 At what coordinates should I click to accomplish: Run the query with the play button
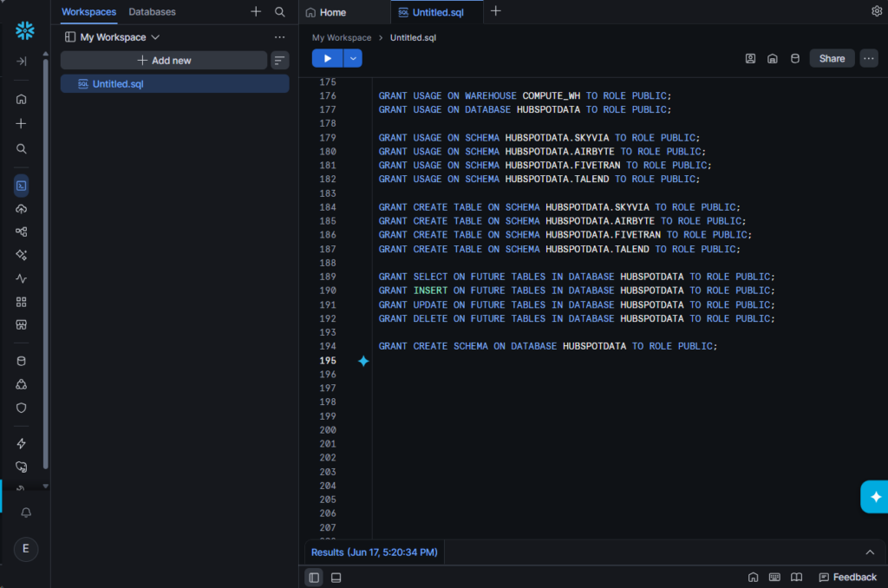click(x=327, y=58)
